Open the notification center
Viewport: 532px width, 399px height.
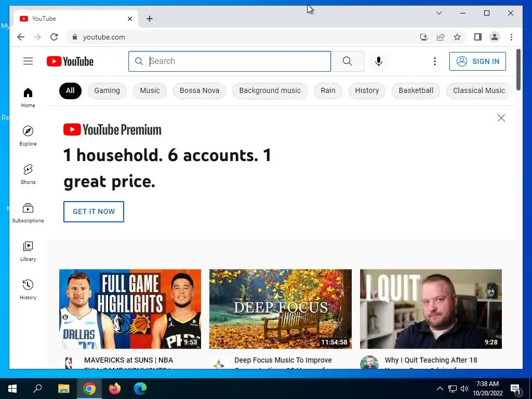[x=515, y=389]
